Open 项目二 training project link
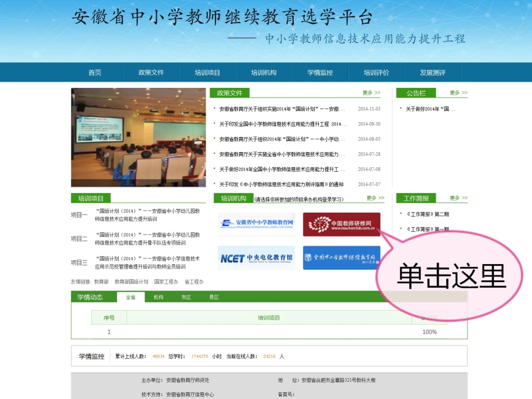This screenshot has width=532, height=399. [147, 238]
